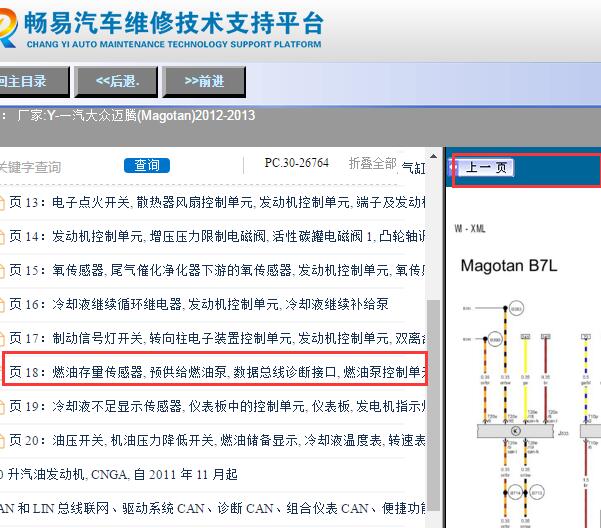Open 页 20 油压开关 entry

217,440
